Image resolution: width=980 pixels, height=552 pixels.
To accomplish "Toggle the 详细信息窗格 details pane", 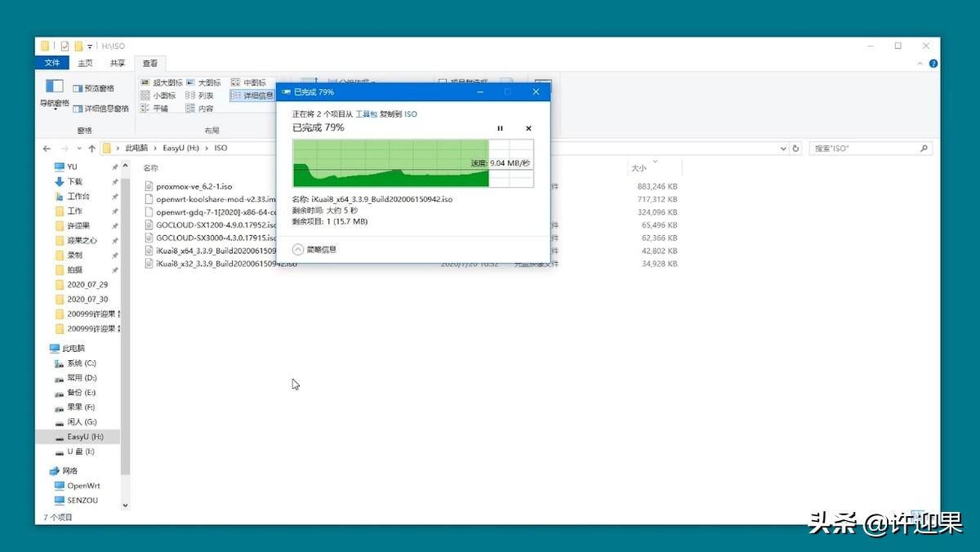I will pyautogui.click(x=101, y=108).
